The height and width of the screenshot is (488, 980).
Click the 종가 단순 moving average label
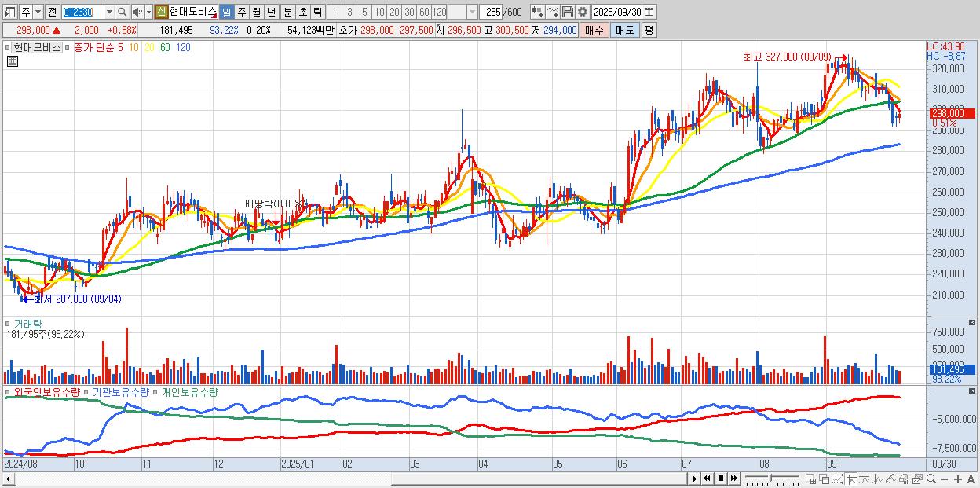(x=93, y=47)
